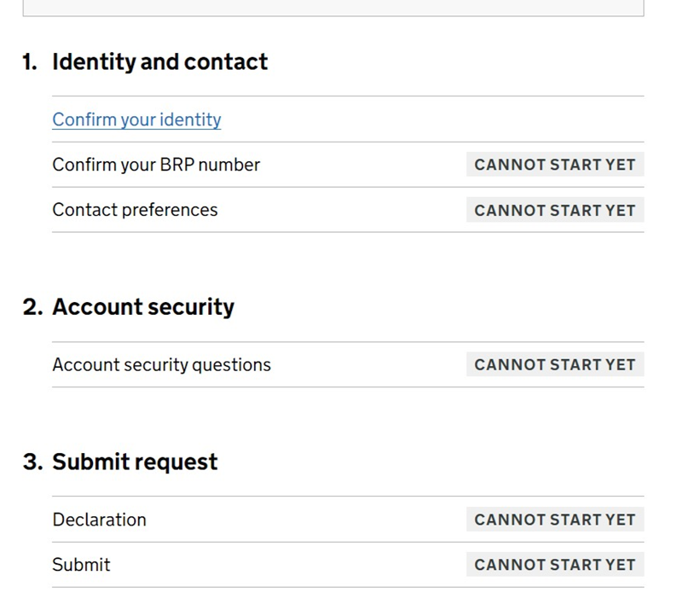
Task: Click the Account security section heading
Action: click(x=143, y=307)
